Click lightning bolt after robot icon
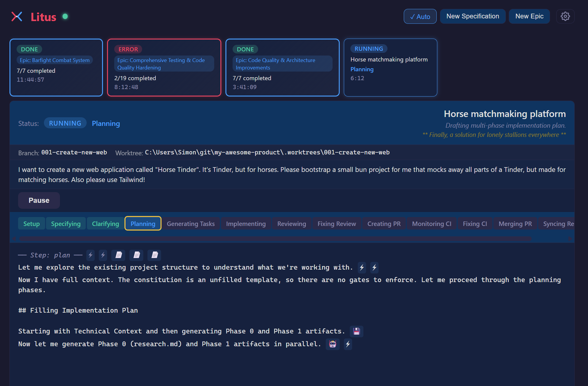588x386 pixels. click(348, 344)
